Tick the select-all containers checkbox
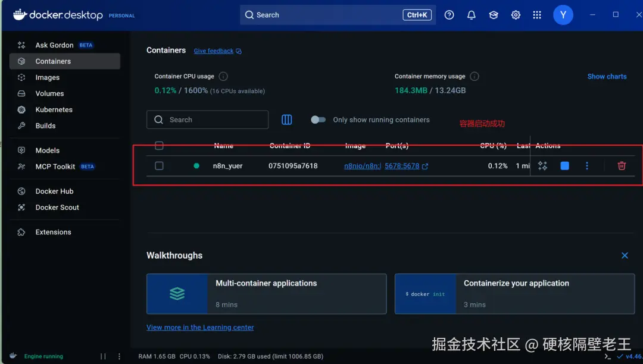The height and width of the screenshot is (364, 643). (159, 145)
